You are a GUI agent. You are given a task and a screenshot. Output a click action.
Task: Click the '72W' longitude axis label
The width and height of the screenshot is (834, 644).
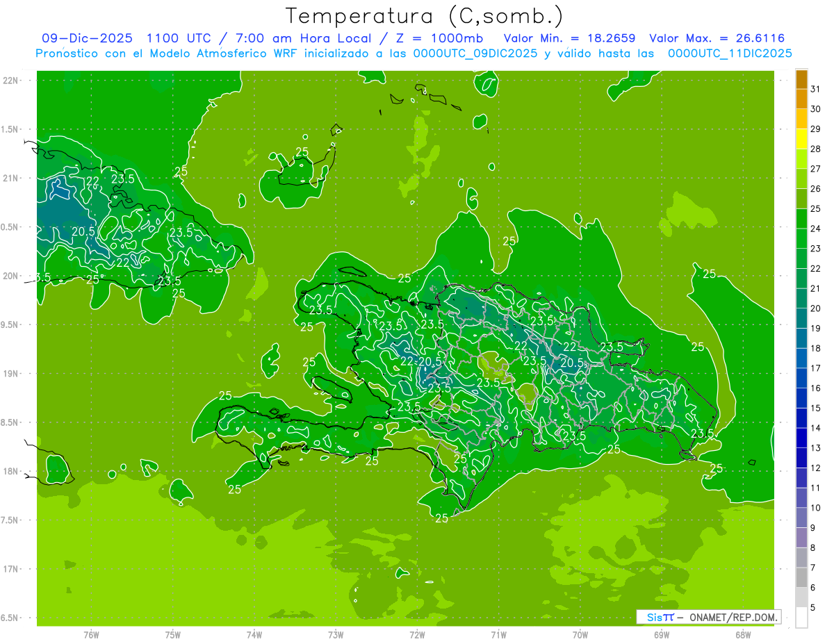coord(418,635)
